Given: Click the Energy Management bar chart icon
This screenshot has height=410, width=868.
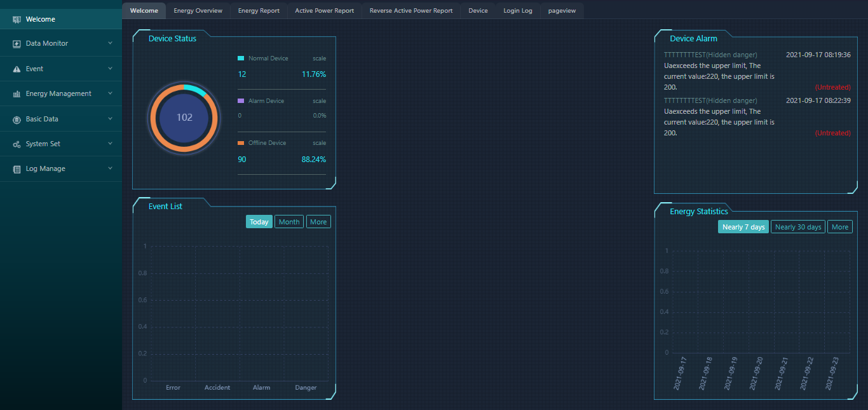Looking at the screenshot, I should 17,94.
